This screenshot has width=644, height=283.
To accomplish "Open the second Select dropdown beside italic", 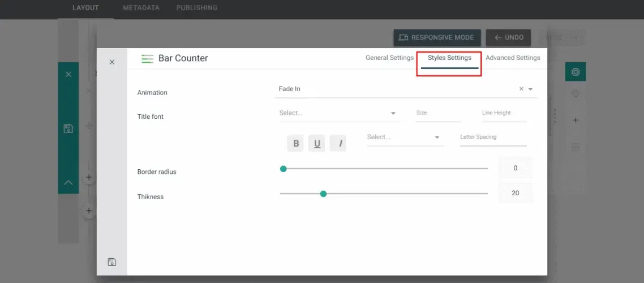I will (405, 137).
